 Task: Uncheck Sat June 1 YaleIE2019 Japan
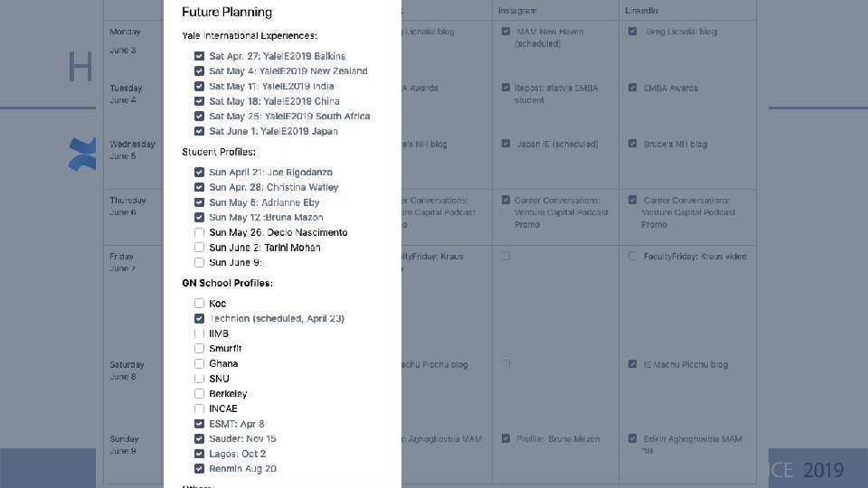pos(199,131)
